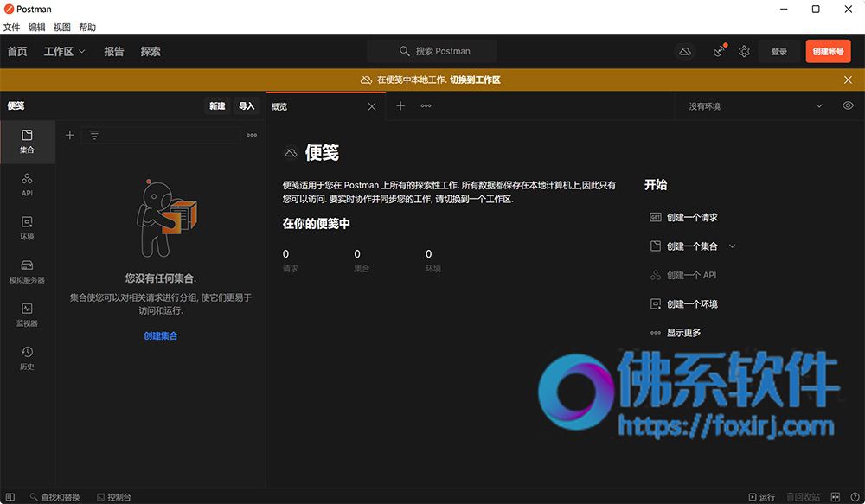Click 创建一个环境 (Create an environment)
Screen dimensions: 865x504
tap(684, 303)
